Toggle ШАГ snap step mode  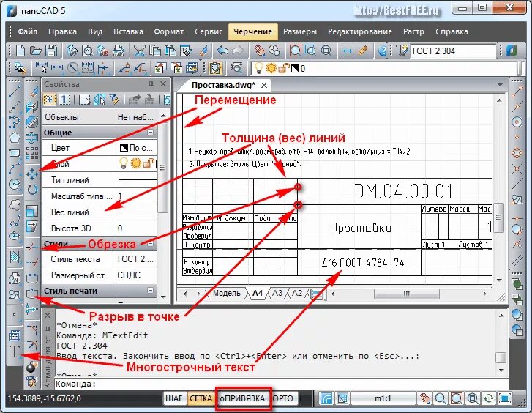pos(173,398)
